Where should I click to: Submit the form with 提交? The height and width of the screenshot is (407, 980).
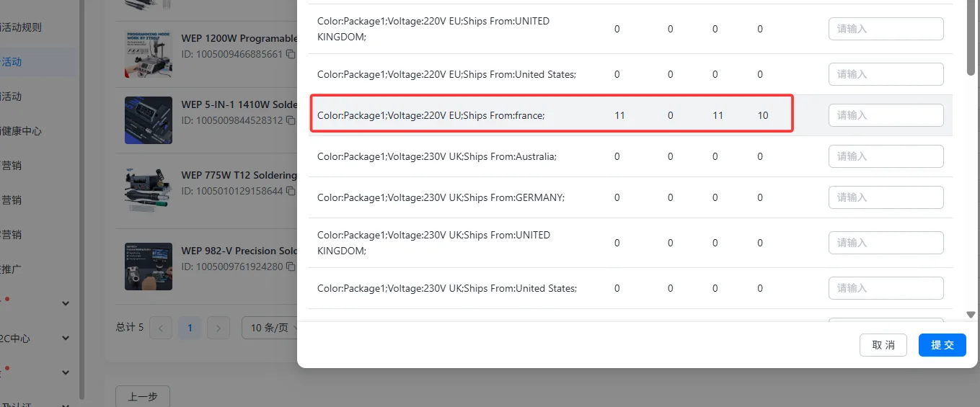942,345
